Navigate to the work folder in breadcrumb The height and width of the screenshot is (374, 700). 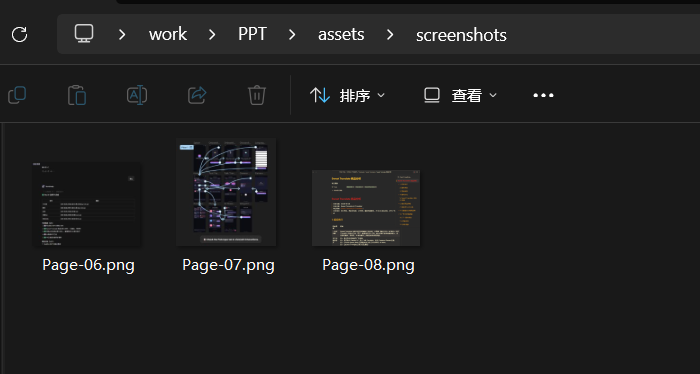click(x=168, y=34)
